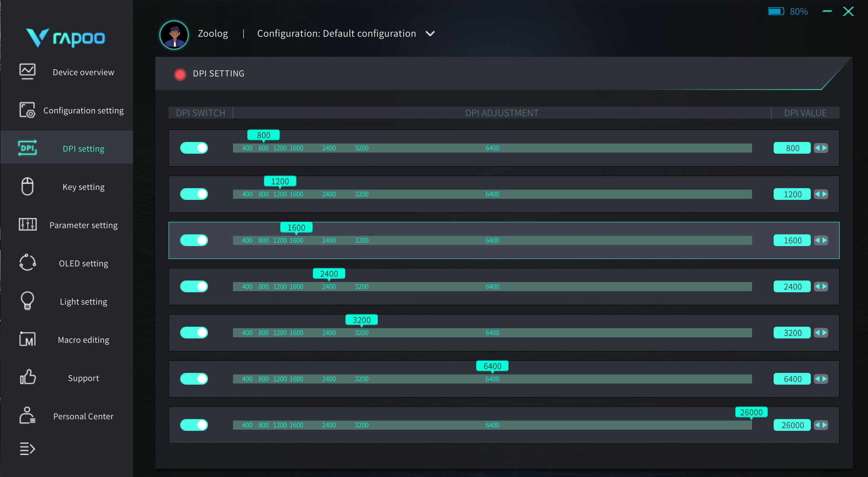Disable the 800 DPI level switch

click(x=194, y=148)
